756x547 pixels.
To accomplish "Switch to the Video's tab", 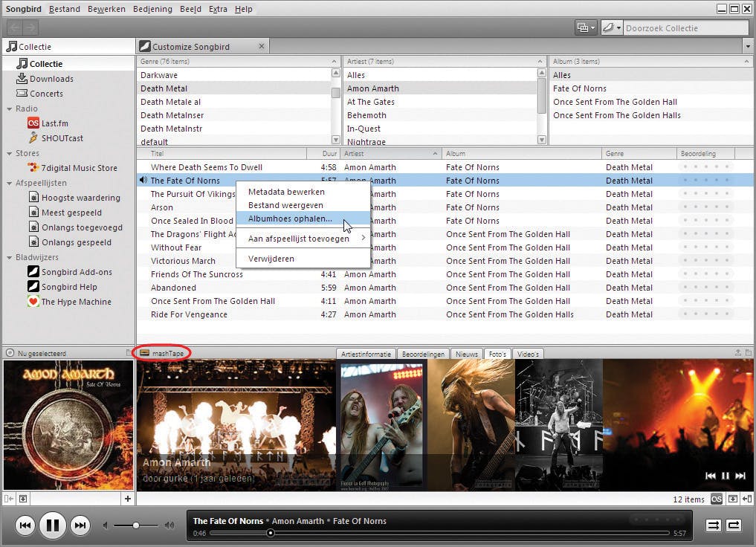I will point(528,354).
